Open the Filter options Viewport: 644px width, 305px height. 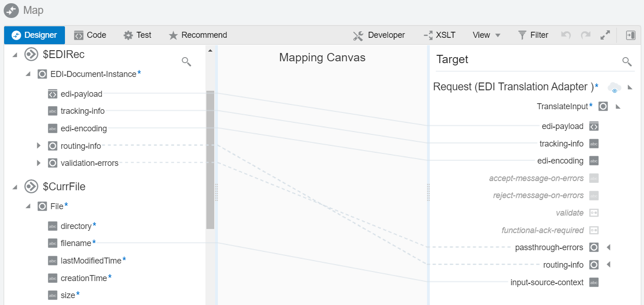533,35
